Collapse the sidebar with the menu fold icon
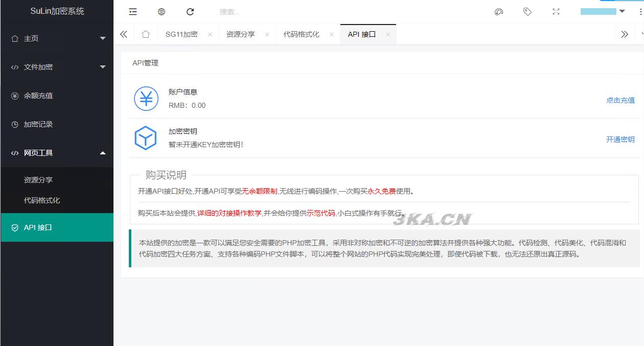644x346 pixels. 133,12
